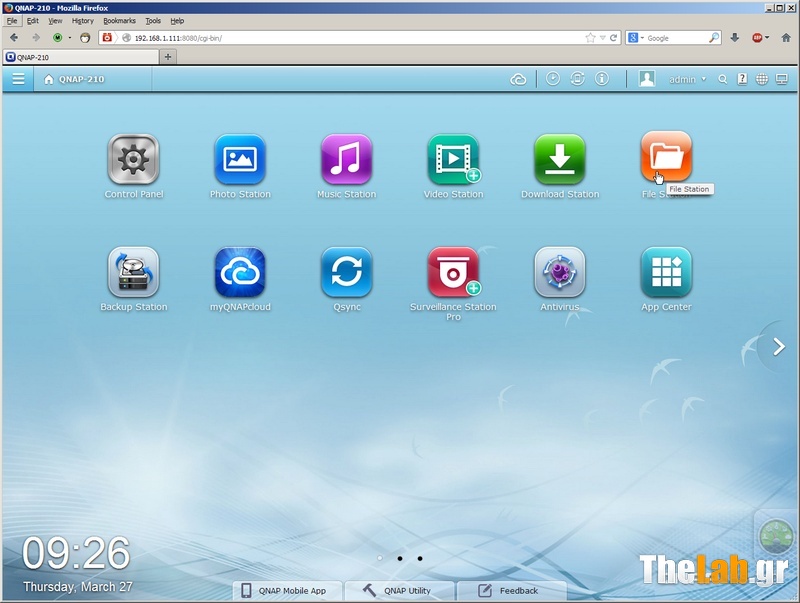This screenshot has width=800, height=603.
Task: Launch Video Station
Action: click(x=453, y=159)
